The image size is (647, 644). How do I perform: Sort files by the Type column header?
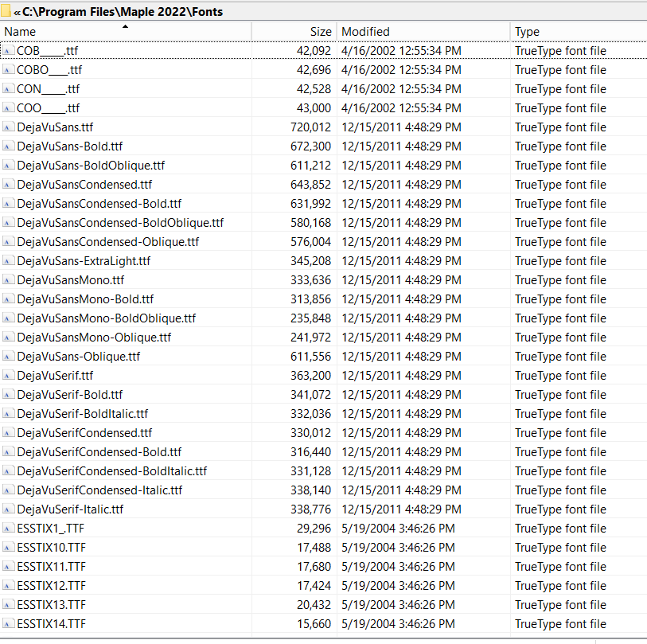pyautogui.click(x=579, y=31)
